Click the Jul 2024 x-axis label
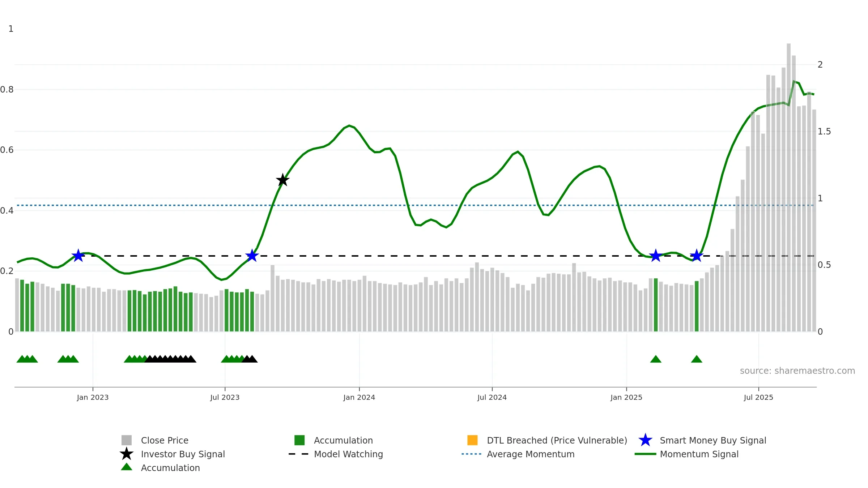This screenshot has height=488, width=868. [492, 398]
